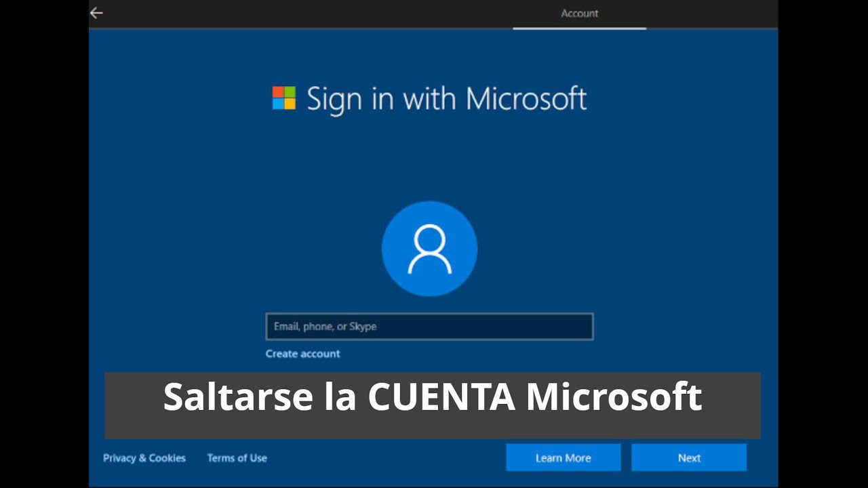Image resolution: width=868 pixels, height=488 pixels.
Task: Click the user avatar icon
Action: 429,249
